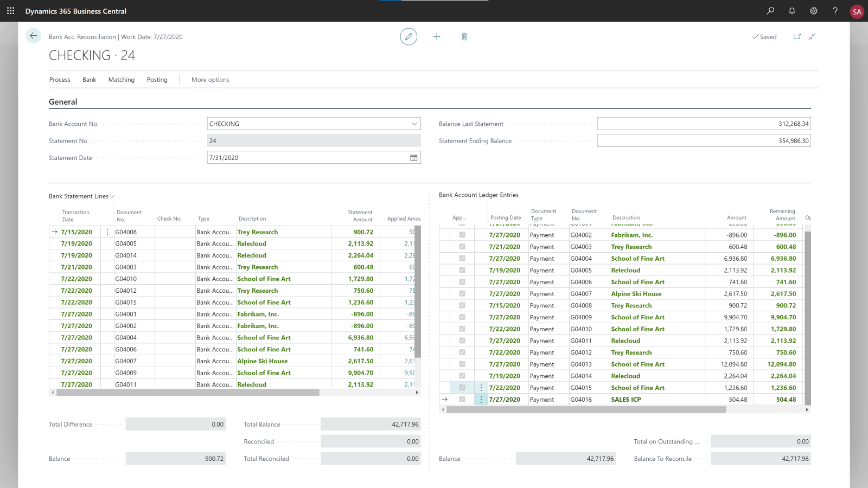Open the Matching menu
Image resolution: width=868 pixels, height=488 pixels.
pyautogui.click(x=122, y=80)
